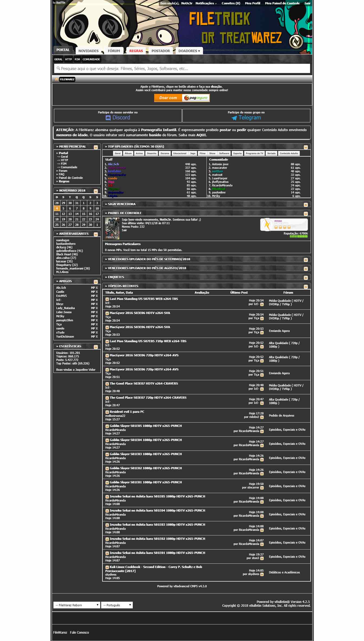Open the Português language dropdown

tap(117, 605)
